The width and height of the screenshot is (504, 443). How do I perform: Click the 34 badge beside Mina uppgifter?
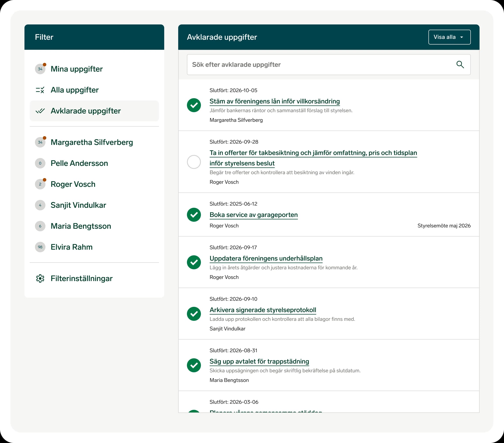[x=40, y=69]
